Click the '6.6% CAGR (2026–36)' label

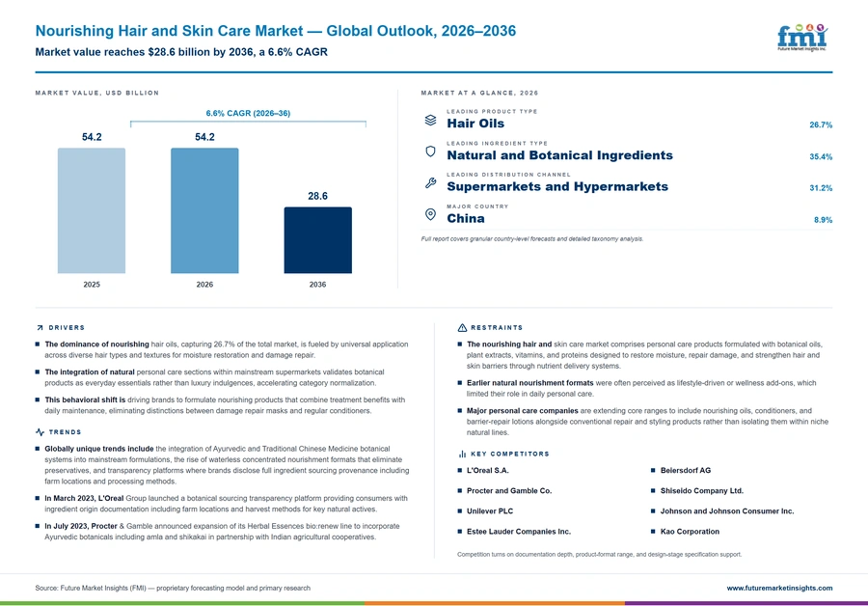coord(248,113)
